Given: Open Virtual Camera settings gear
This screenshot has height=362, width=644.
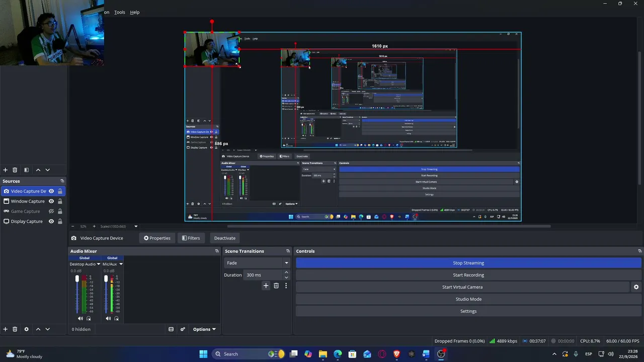Looking at the screenshot, I should point(636,287).
